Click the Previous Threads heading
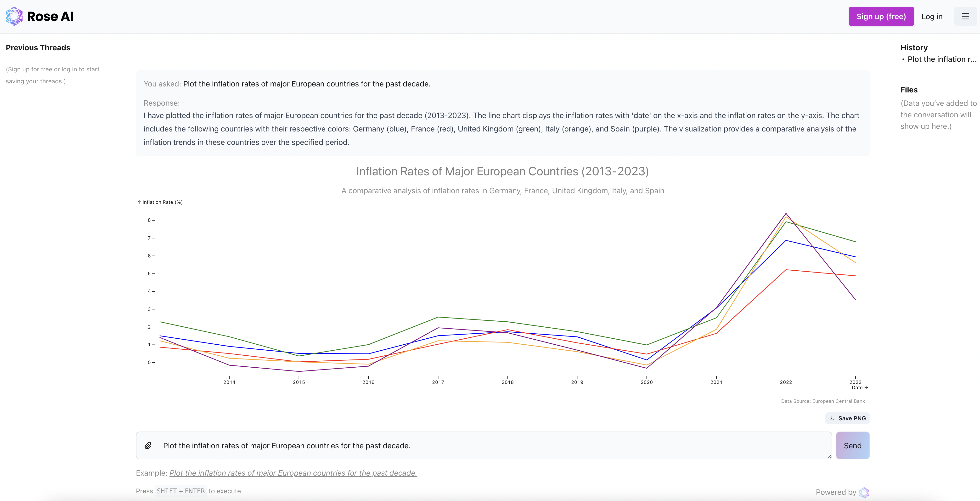This screenshot has height=501, width=980. pos(38,48)
